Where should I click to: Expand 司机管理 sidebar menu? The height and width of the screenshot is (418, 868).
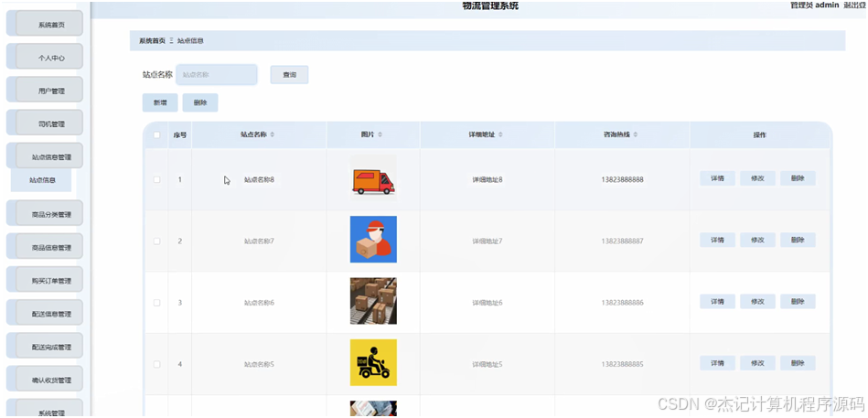point(45,123)
